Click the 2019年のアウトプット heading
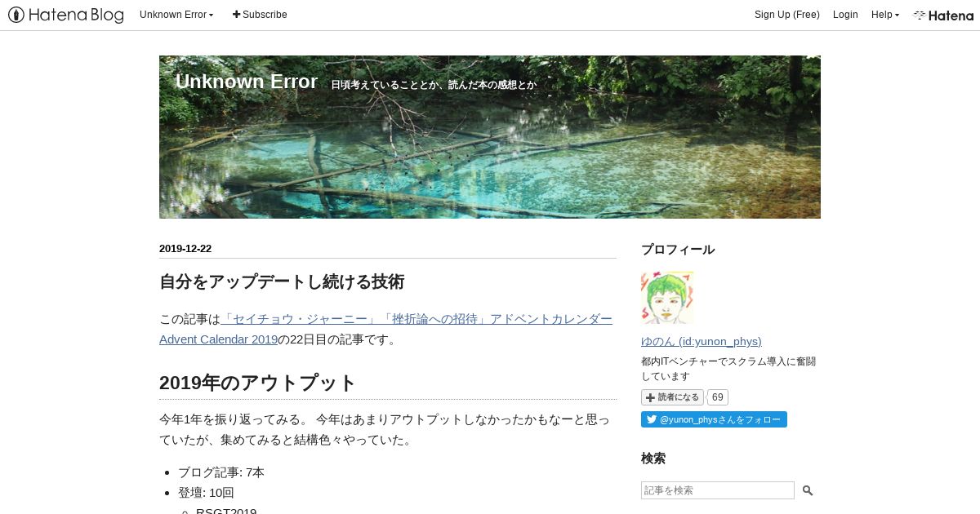 (x=258, y=383)
